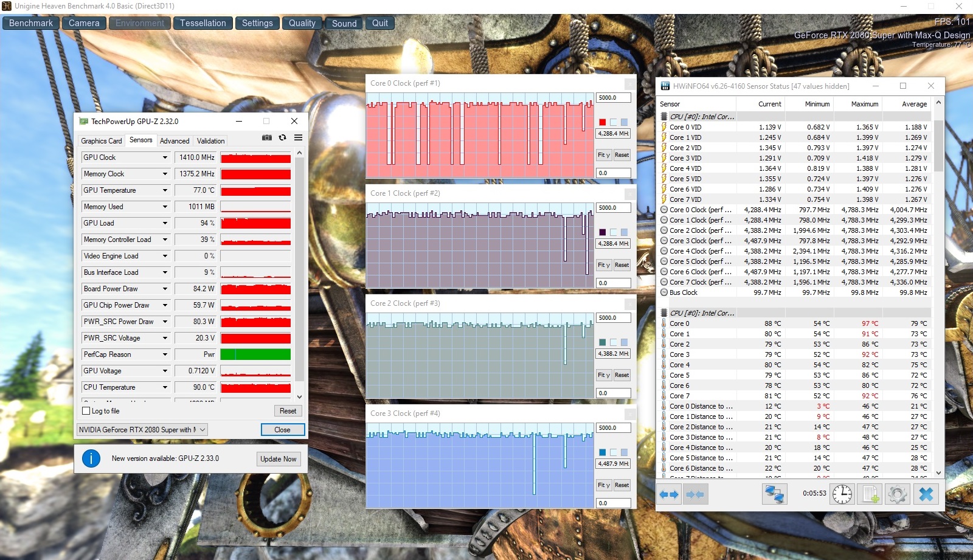Click red color swatch on Core 0 graph

602,122
